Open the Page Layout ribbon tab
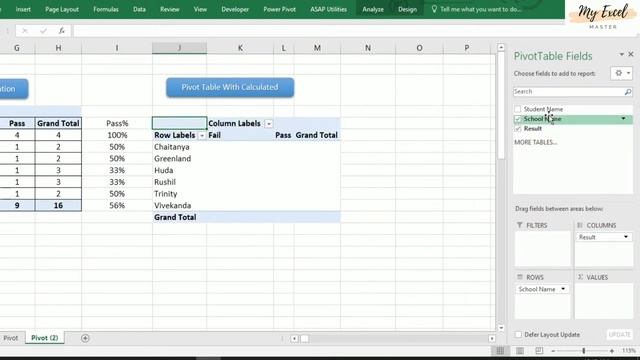The image size is (640, 360). tap(62, 9)
